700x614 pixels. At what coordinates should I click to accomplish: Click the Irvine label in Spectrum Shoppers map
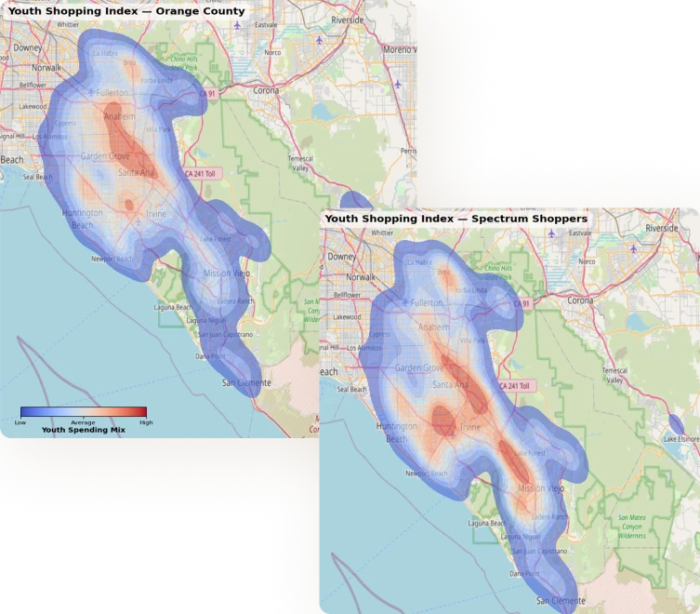tap(470, 427)
